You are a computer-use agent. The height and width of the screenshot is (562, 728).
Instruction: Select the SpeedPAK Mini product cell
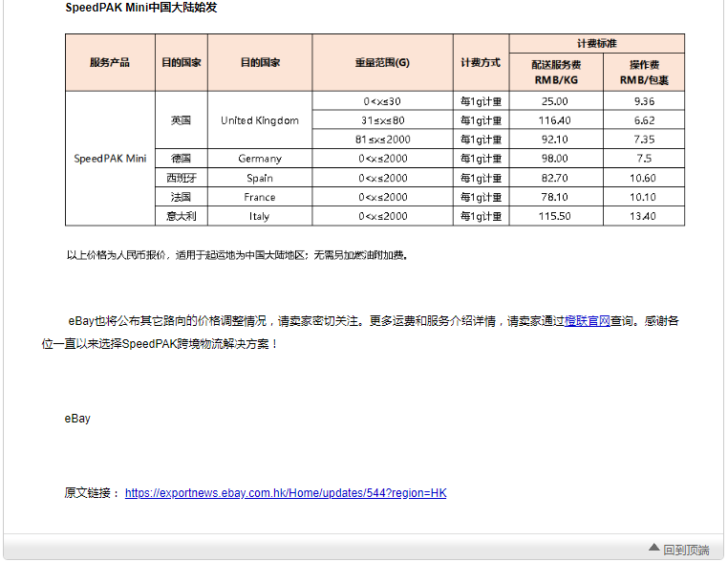110,159
